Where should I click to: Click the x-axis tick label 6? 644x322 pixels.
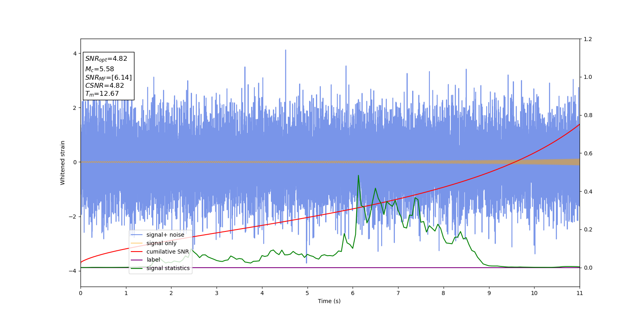[x=353, y=293]
